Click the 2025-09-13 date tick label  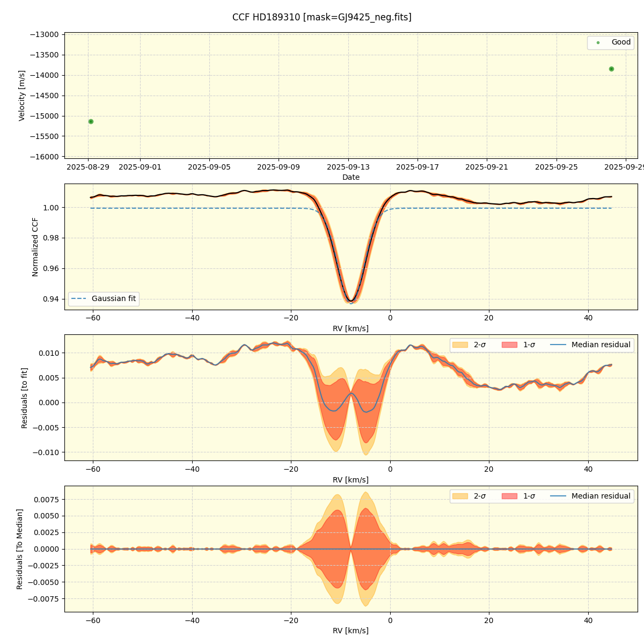(348, 167)
